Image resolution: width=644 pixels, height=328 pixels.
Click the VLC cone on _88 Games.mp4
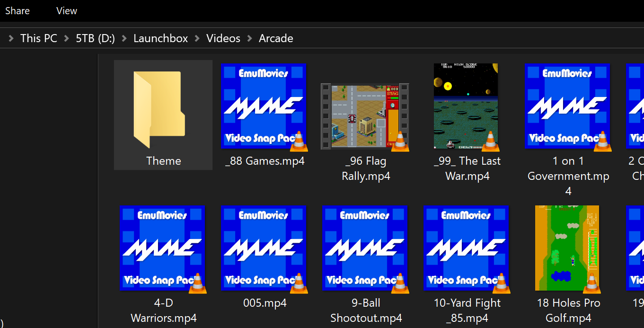click(x=299, y=141)
